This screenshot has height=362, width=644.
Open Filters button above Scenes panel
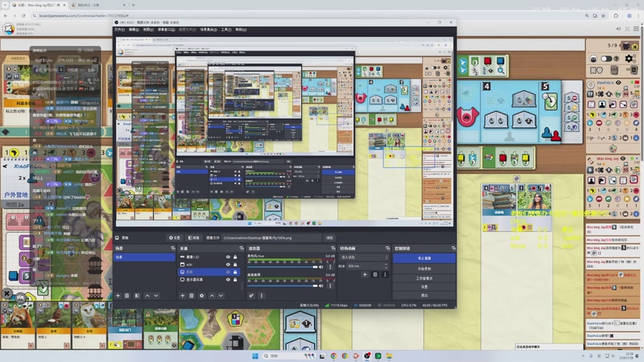tap(193, 237)
